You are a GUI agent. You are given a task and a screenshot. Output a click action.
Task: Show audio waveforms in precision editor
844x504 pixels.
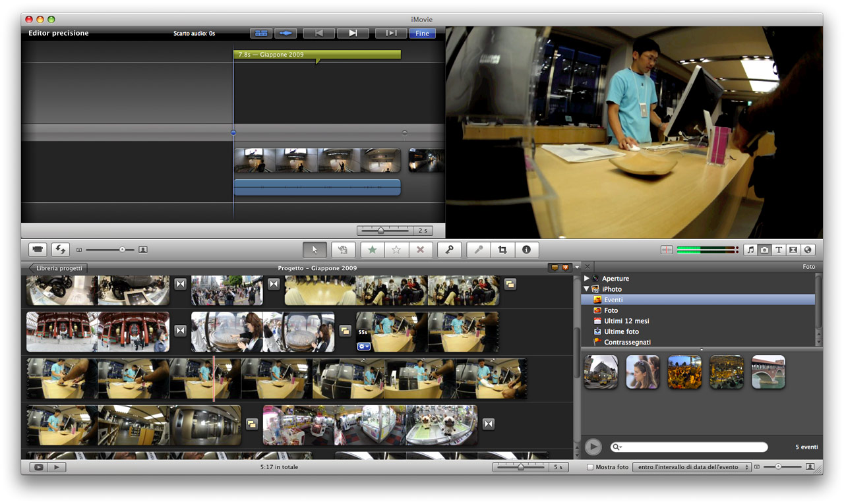(286, 33)
